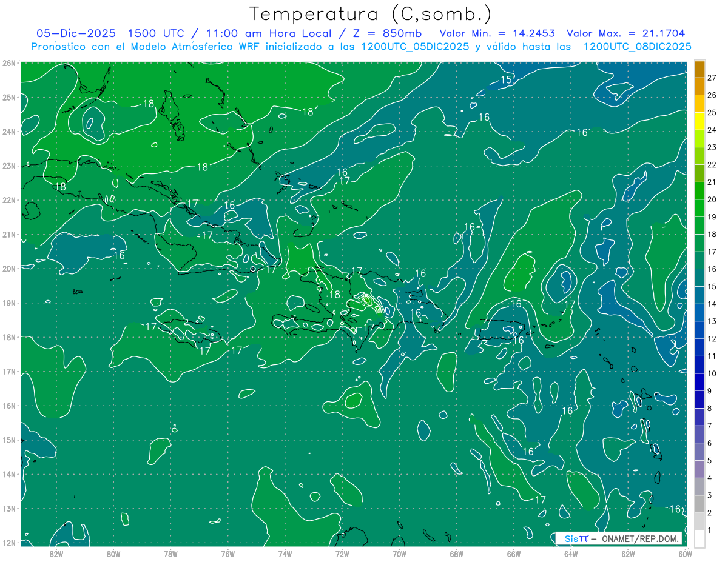Click the green color scale segment between 20 and 21
The height and width of the screenshot is (562, 728).
(x=699, y=191)
